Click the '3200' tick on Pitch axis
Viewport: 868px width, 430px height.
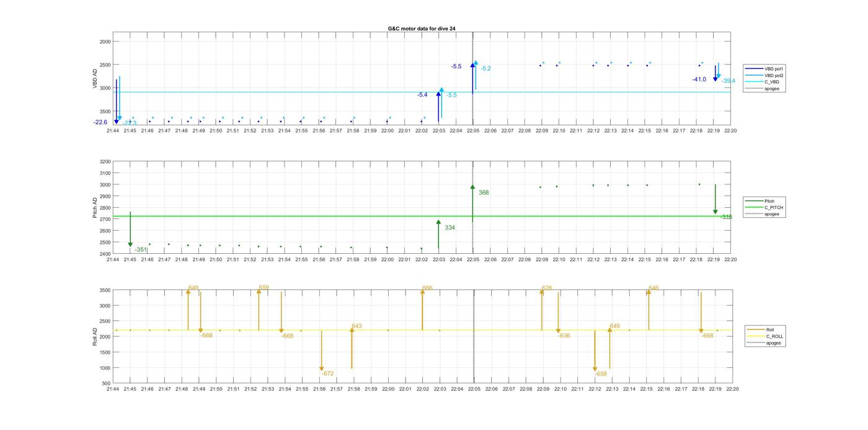[104, 162]
